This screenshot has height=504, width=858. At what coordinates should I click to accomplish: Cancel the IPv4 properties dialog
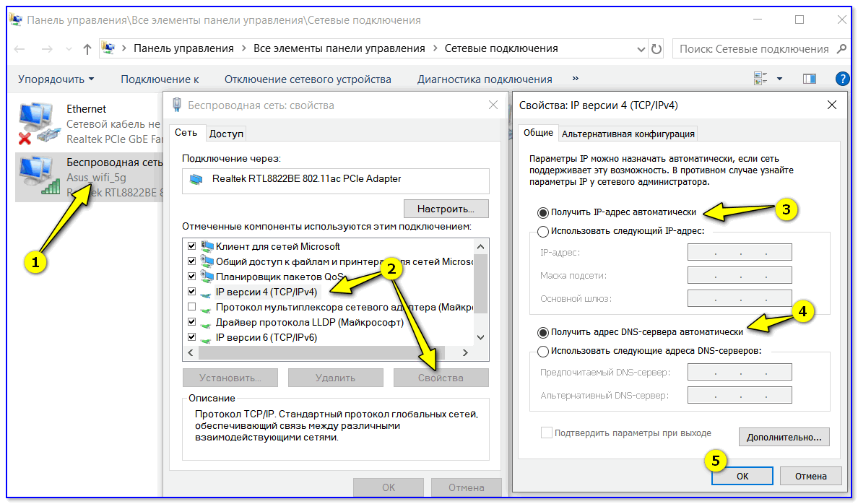(811, 476)
